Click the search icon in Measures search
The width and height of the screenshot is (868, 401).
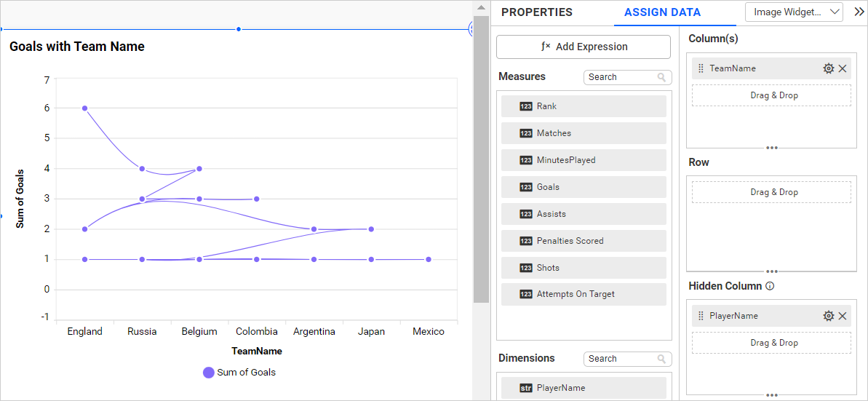pyautogui.click(x=661, y=77)
